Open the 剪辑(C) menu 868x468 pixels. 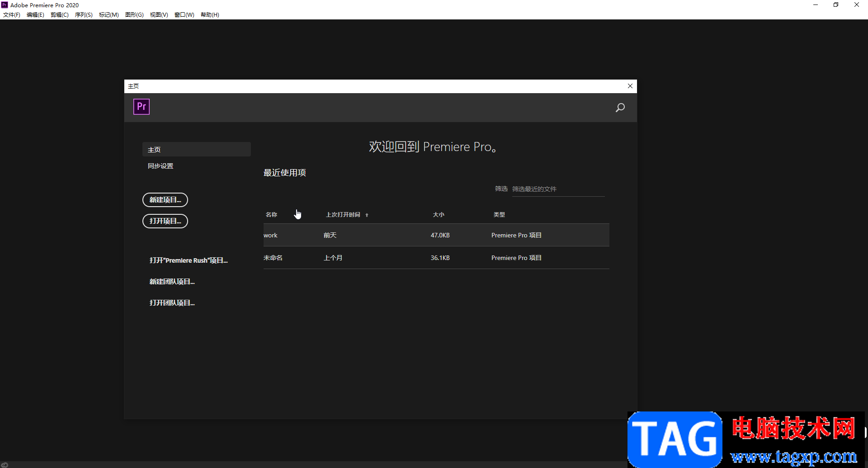[x=60, y=15]
